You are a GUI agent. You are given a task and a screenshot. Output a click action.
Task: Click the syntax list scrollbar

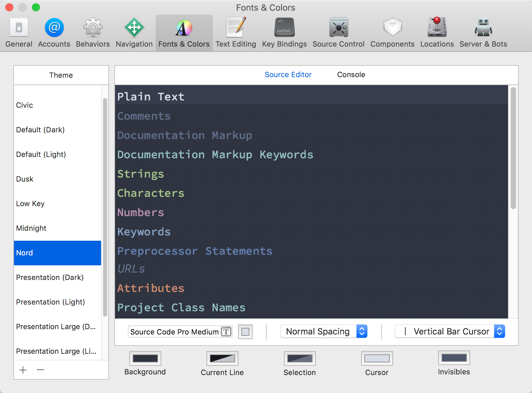[513, 148]
